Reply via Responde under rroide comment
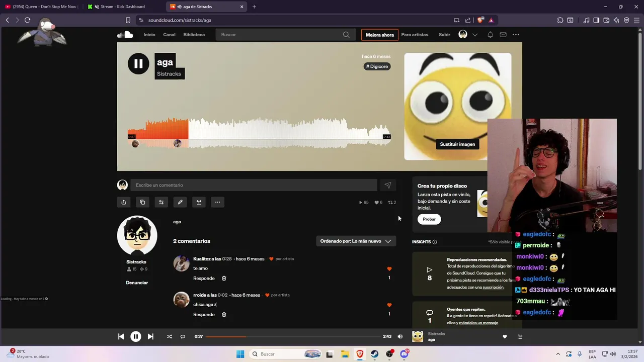Image resolution: width=644 pixels, height=362 pixels. 204,314
